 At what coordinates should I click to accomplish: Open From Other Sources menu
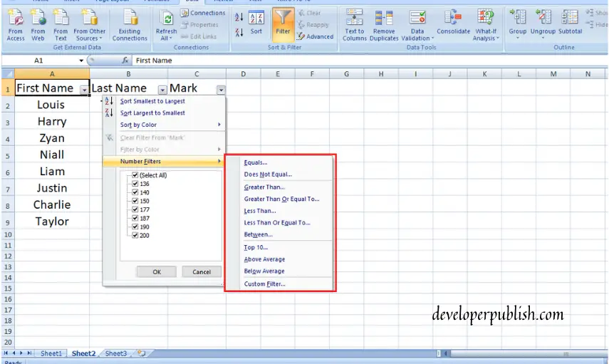click(89, 25)
